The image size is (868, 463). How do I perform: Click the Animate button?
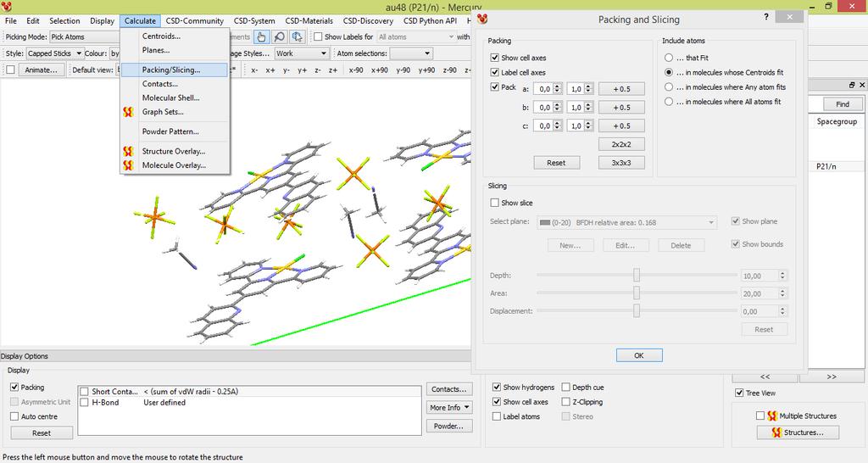point(41,70)
